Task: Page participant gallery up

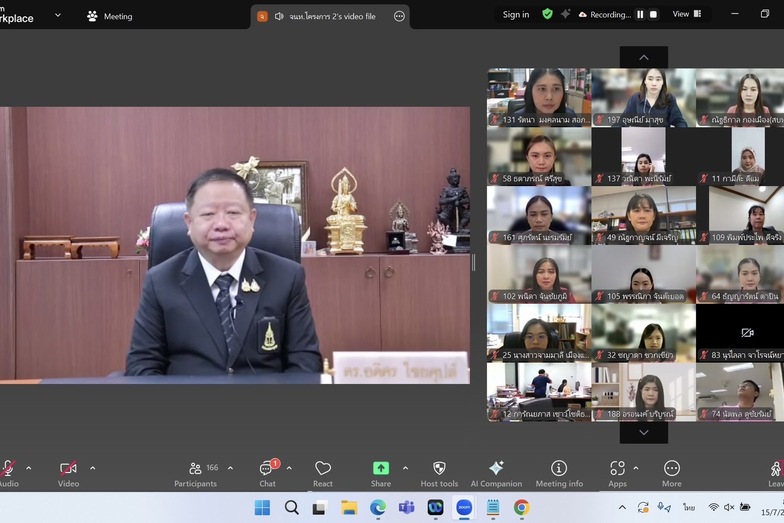Action: (644, 58)
